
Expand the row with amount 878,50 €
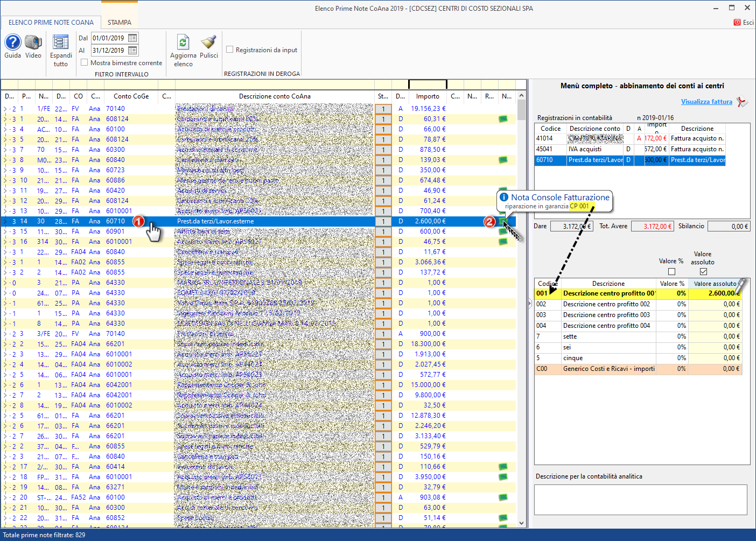click(x=5, y=150)
